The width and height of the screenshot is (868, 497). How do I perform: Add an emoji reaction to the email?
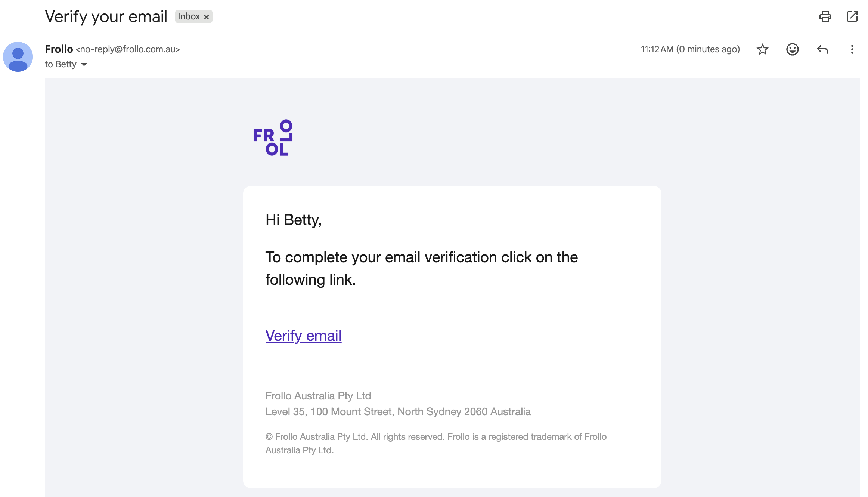click(792, 49)
